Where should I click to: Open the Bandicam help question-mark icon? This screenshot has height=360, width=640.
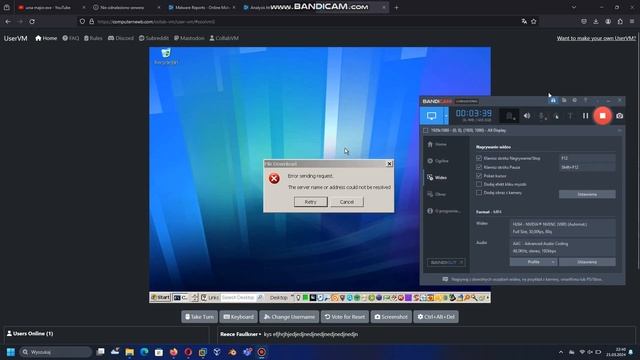click(x=585, y=100)
